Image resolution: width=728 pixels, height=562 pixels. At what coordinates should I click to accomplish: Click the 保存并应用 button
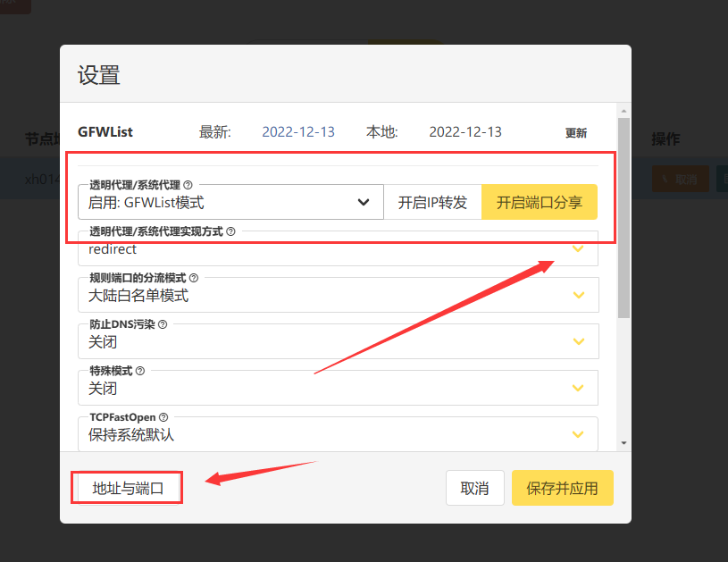pos(562,489)
